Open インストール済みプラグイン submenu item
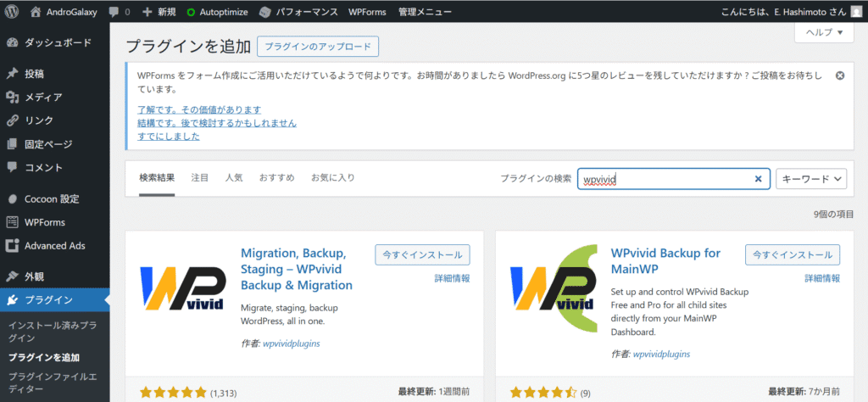 53,332
